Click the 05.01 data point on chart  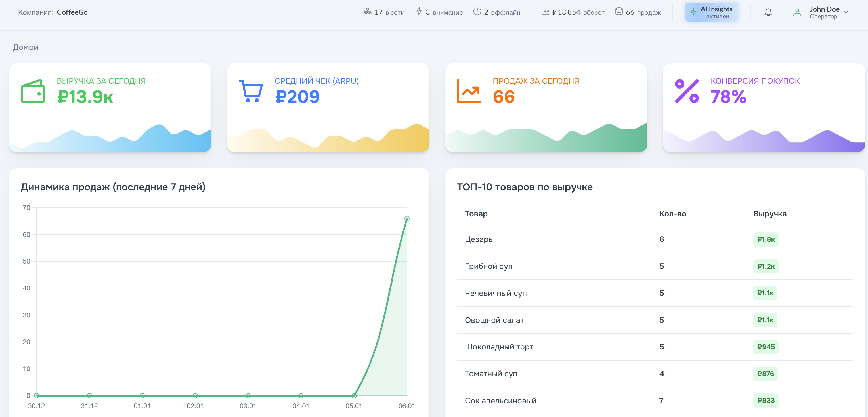pyautogui.click(x=354, y=395)
